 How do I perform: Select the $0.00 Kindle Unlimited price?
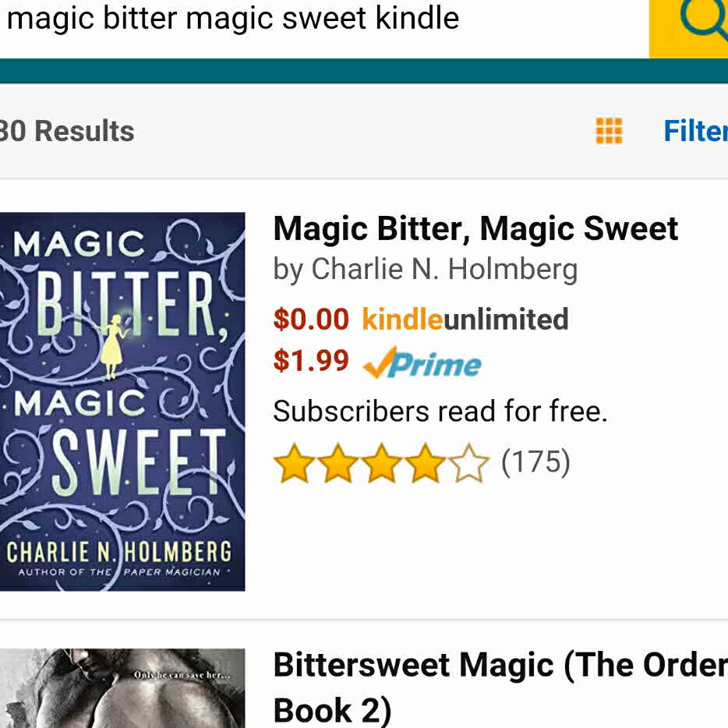(x=311, y=320)
